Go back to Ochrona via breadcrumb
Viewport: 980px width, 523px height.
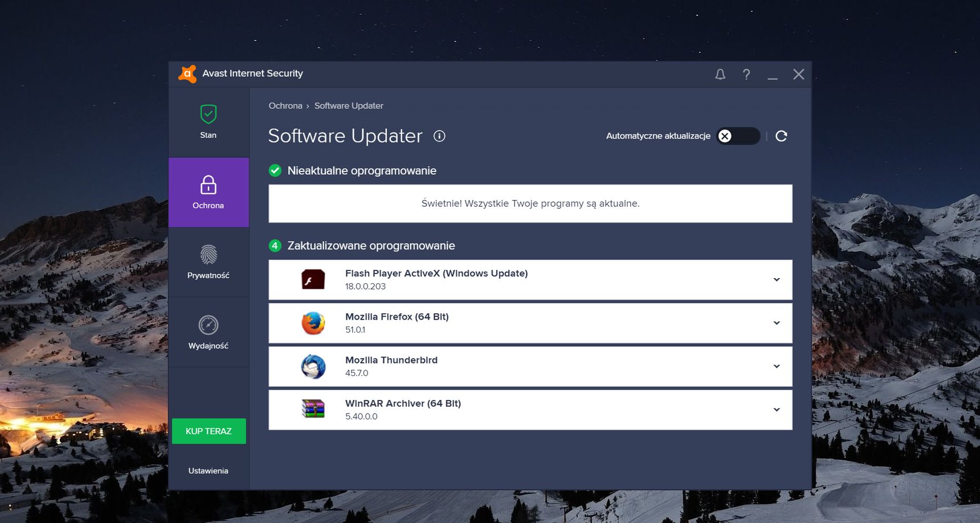285,106
